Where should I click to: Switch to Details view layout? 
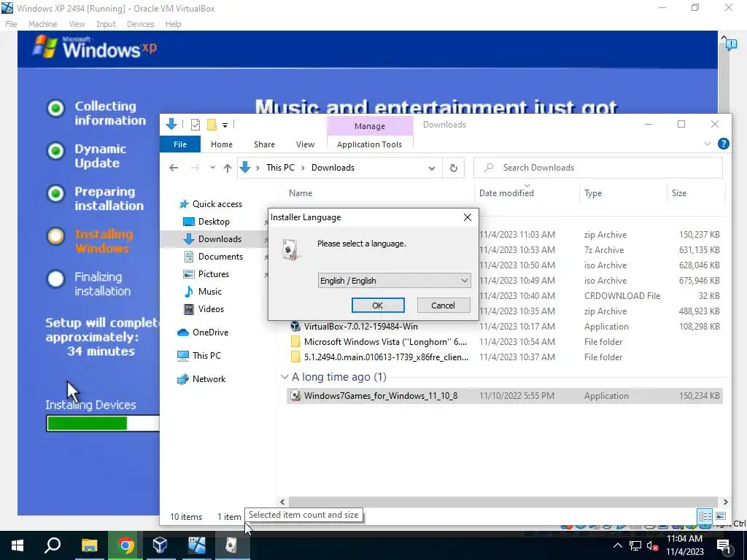[705, 516]
